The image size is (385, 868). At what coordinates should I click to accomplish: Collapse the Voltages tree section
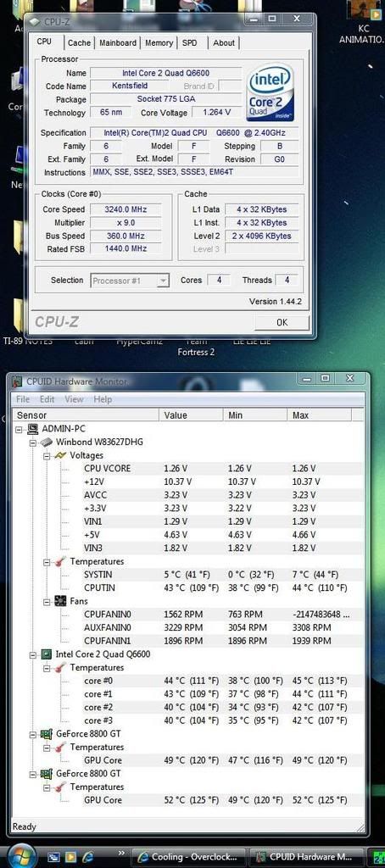(x=47, y=455)
